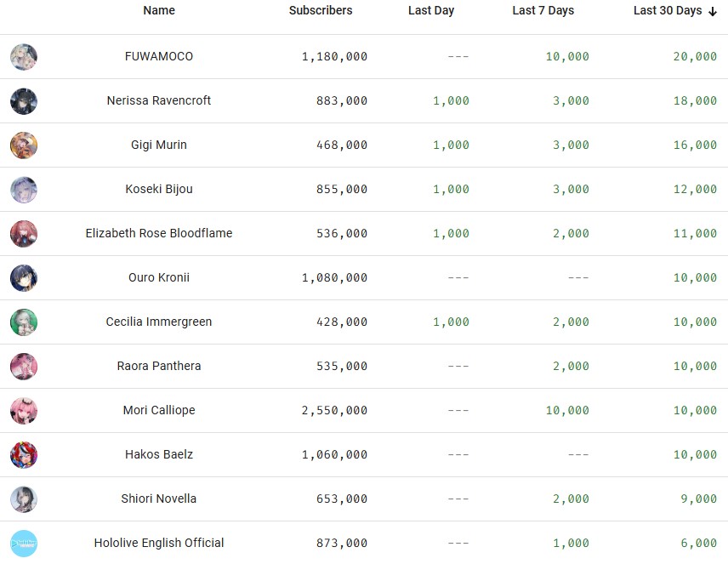Sort table by Last 7 Days

[x=543, y=10]
